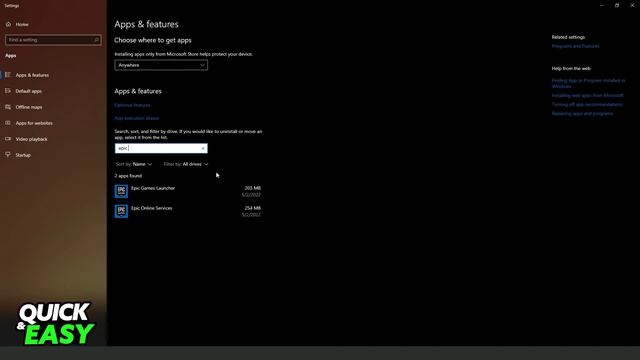The image size is (640, 360).
Task: Open the Startup section
Action: pyautogui.click(x=23, y=155)
